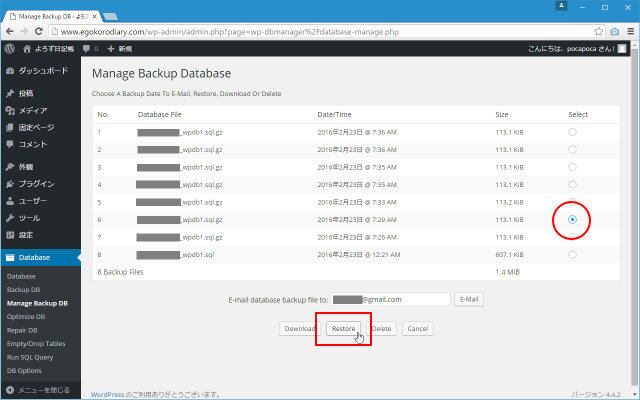Click the WordPress link in the footer
The width and height of the screenshot is (640, 400).
pyautogui.click(x=107, y=393)
